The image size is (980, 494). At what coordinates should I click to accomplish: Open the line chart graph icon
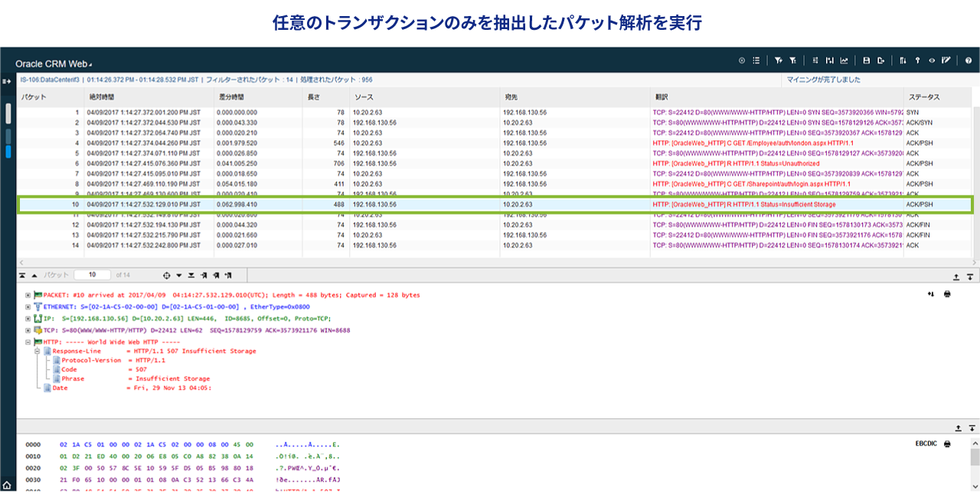coord(844,61)
